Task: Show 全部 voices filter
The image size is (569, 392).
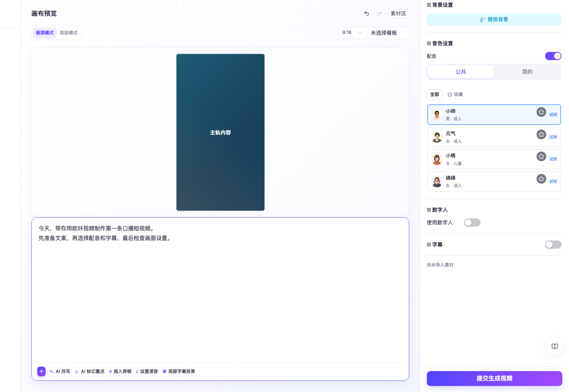Action: [x=435, y=94]
